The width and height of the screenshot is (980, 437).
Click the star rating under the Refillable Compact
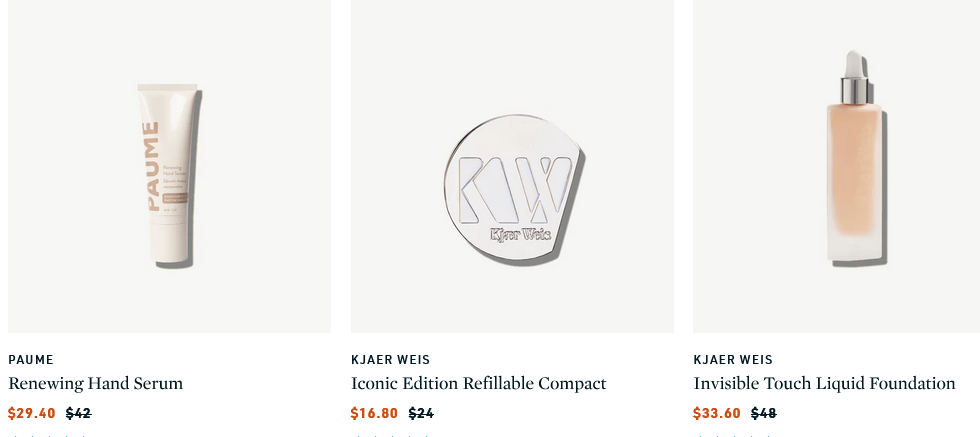click(390, 435)
